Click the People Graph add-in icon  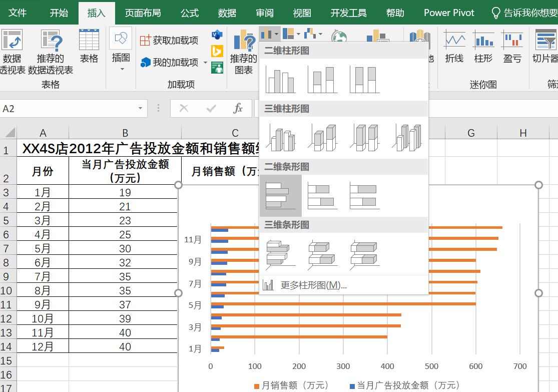click(x=217, y=67)
